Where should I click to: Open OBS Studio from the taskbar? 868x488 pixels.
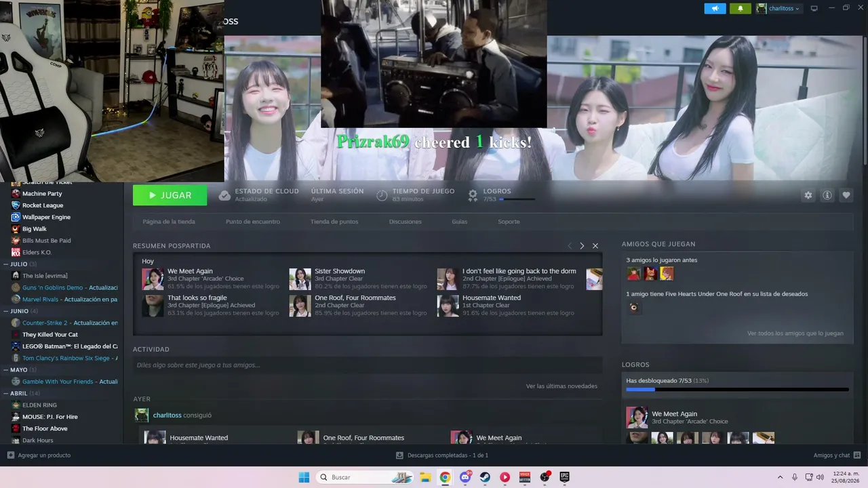click(545, 477)
